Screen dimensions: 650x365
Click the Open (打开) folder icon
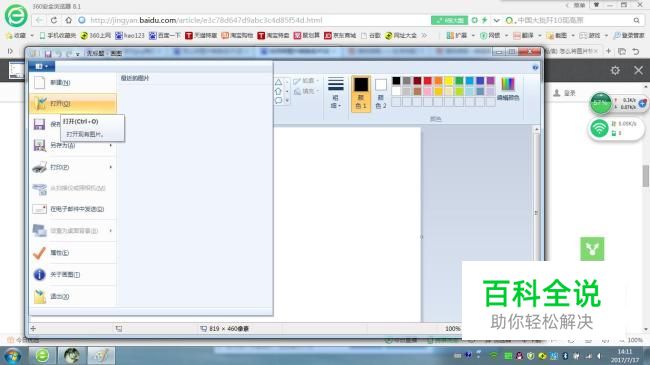40,103
